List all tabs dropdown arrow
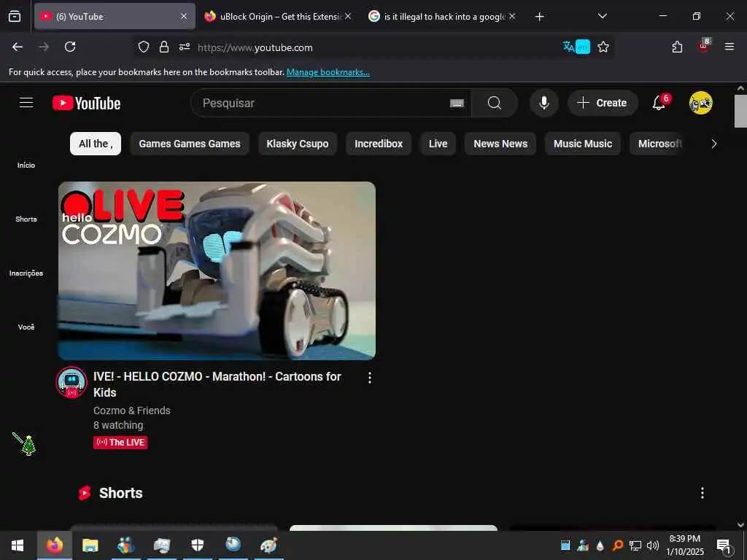Screen dimensions: 747x560 point(602,16)
